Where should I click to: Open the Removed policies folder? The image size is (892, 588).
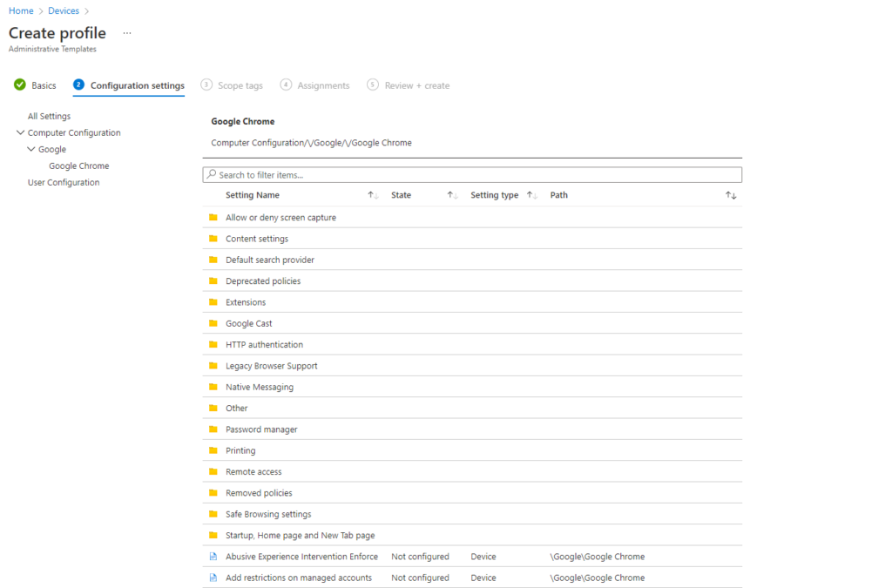(x=259, y=492)
